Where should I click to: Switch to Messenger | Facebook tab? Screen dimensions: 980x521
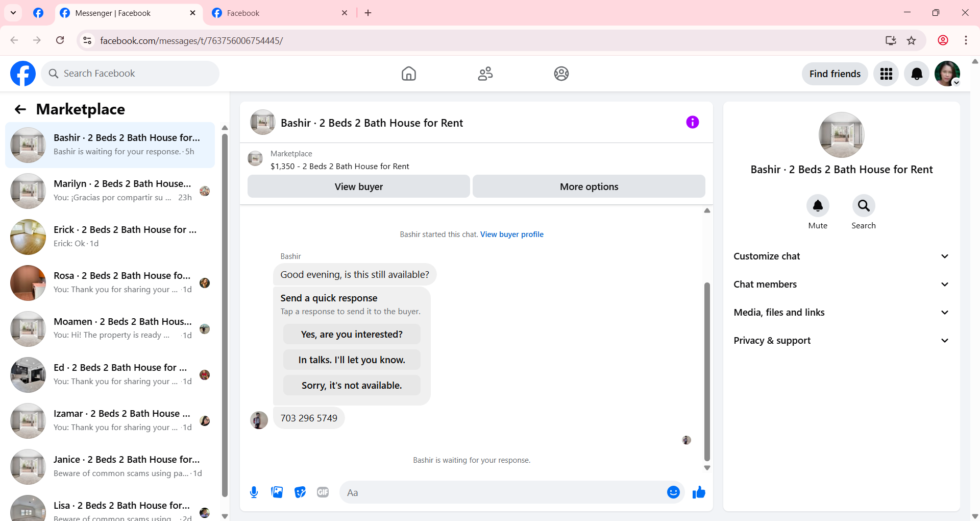128,13
